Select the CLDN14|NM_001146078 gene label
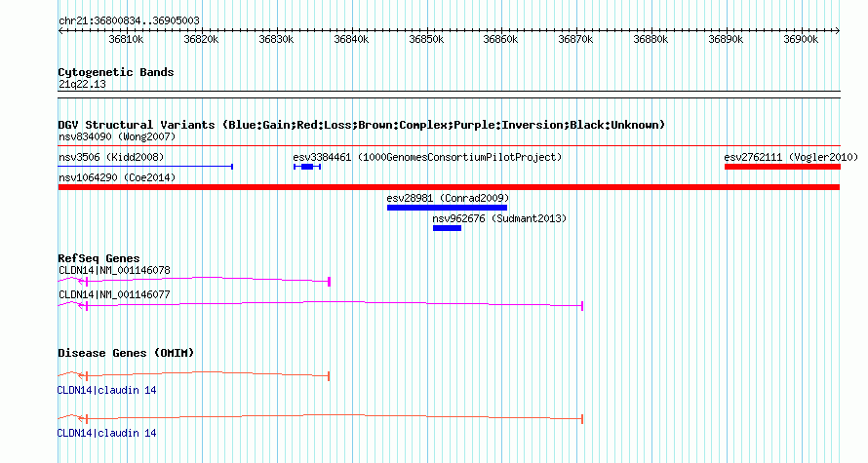The width and height of the screenshot is (868, 463). click(x=114, y=271)
